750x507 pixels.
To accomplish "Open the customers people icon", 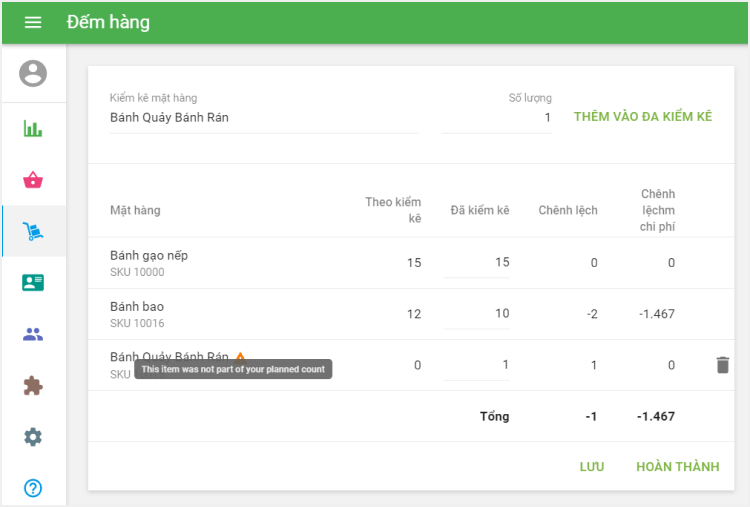I will (x=33, y=334).
